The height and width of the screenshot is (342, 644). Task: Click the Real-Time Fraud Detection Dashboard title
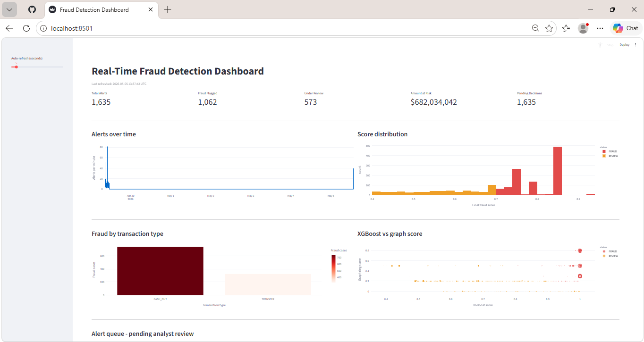point(178,71)
